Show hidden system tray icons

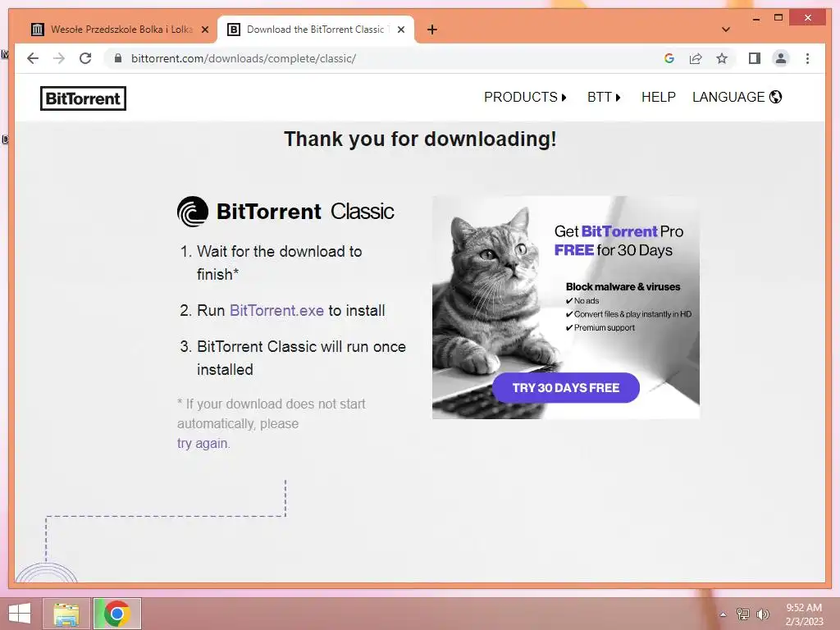[723, 614]
